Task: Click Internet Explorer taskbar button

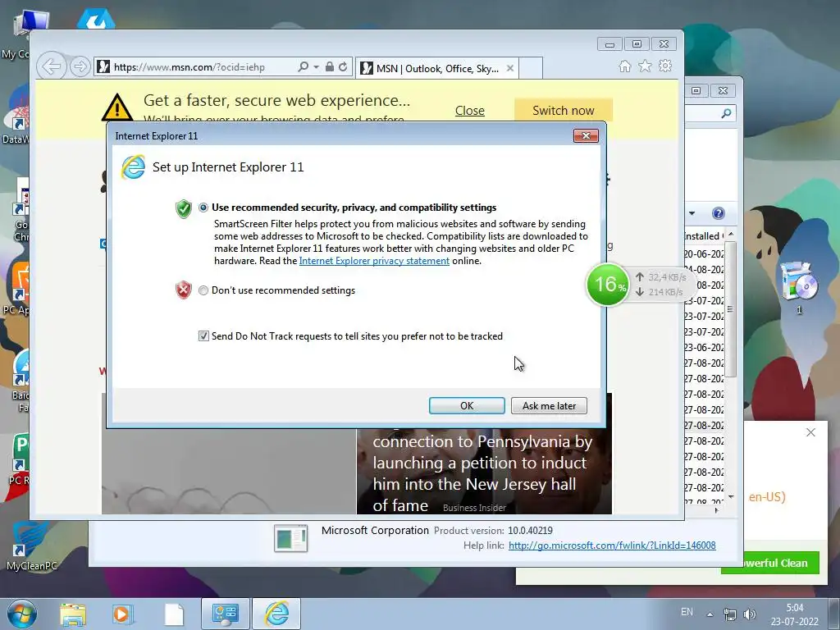Action: 276,614
